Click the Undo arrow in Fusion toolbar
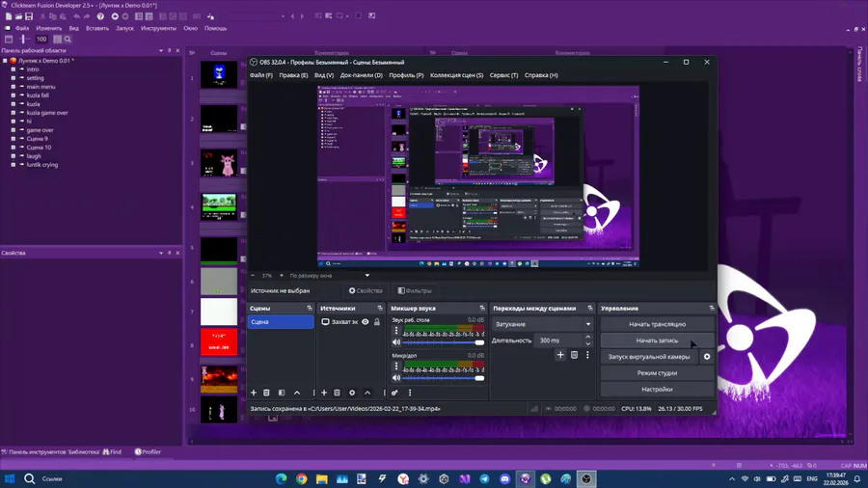The image size is (868, 488). pyautogui.click(x=76, y=16)
